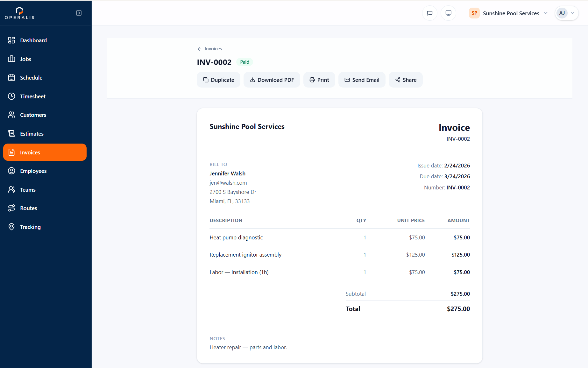Click the Operalis logo

click(x=19, y=13)
